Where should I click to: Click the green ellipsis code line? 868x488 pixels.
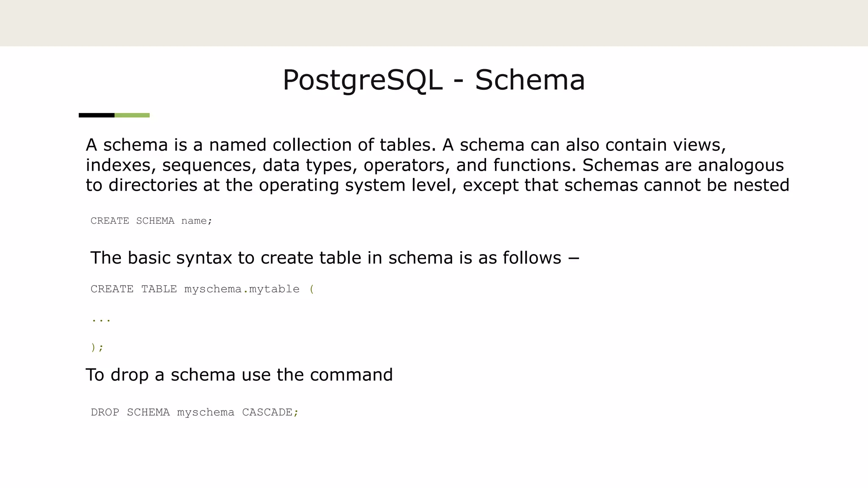pos(101,320)
